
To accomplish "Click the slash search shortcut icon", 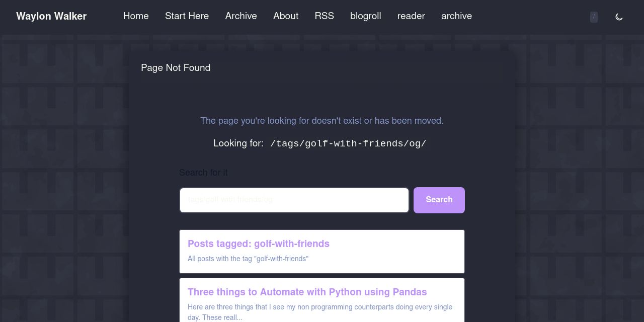I will (594, 17).
